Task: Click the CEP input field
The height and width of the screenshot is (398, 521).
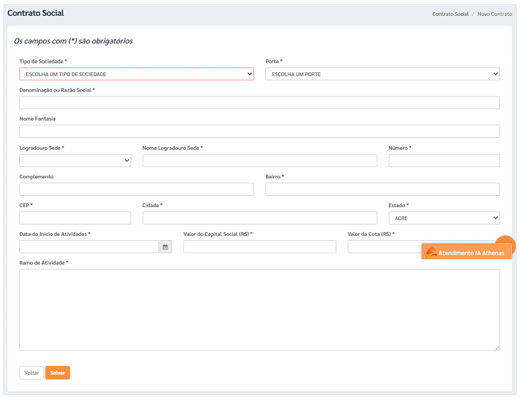Action: pyautogui.click(x=75, y=218)
